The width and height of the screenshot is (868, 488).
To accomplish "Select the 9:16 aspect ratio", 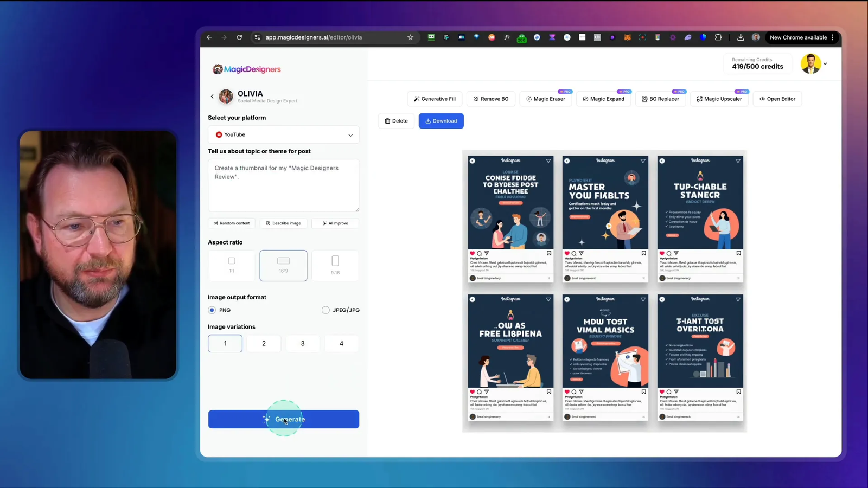I will [335, 265].
